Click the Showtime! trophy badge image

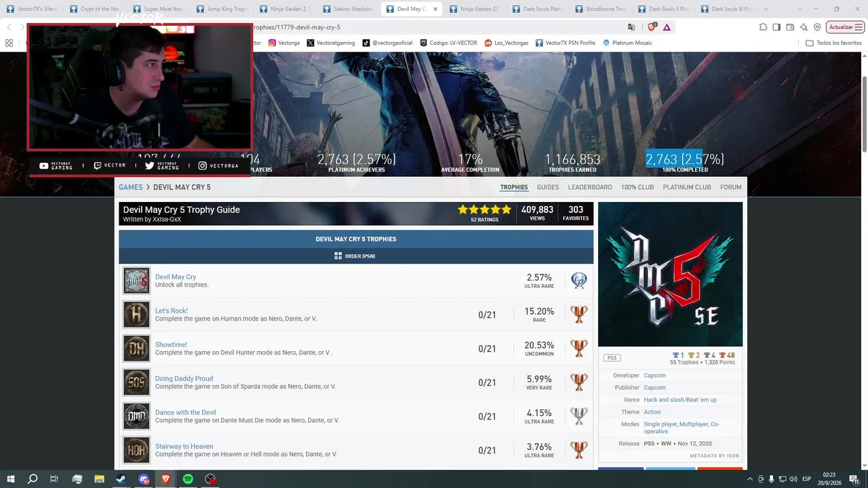(136, 348)
